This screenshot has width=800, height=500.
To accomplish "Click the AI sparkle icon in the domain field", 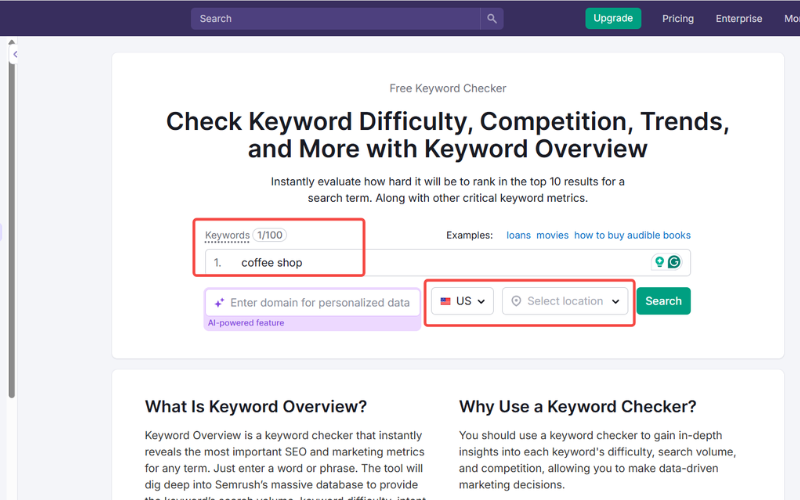I will click(x=219, y=302).
